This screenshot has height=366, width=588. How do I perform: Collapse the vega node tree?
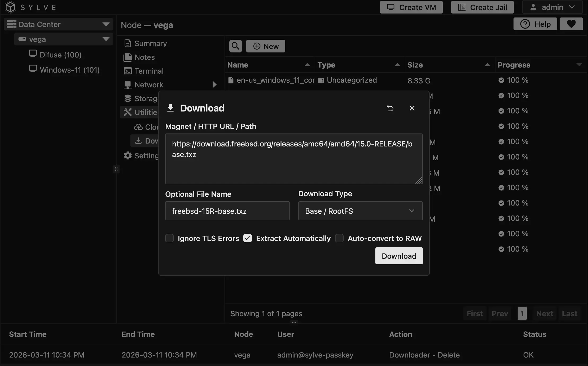coord(106,39)
